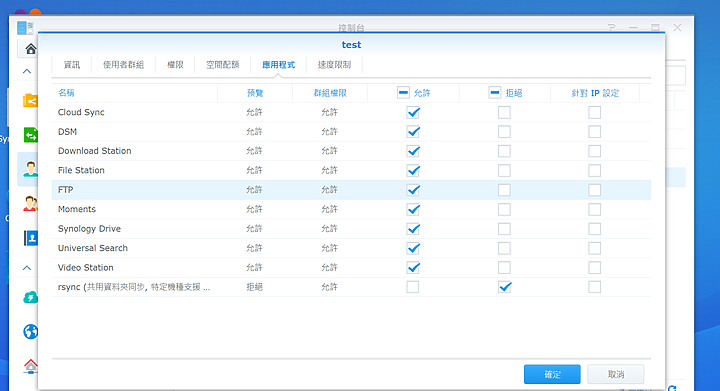Click 拒絕 preview value in rsync row
Image resolution: width=720 pixels, height=391 pixels.
254,287
